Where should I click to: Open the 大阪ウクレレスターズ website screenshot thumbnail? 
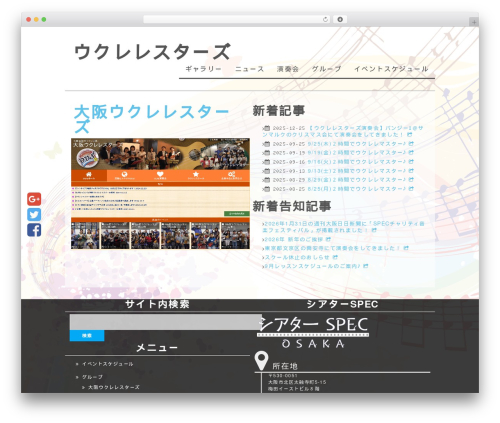[160, 193]
